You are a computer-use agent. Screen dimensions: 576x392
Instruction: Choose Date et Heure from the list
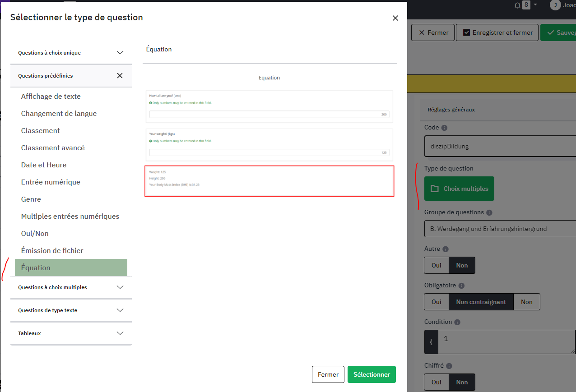tap(44, 165)
